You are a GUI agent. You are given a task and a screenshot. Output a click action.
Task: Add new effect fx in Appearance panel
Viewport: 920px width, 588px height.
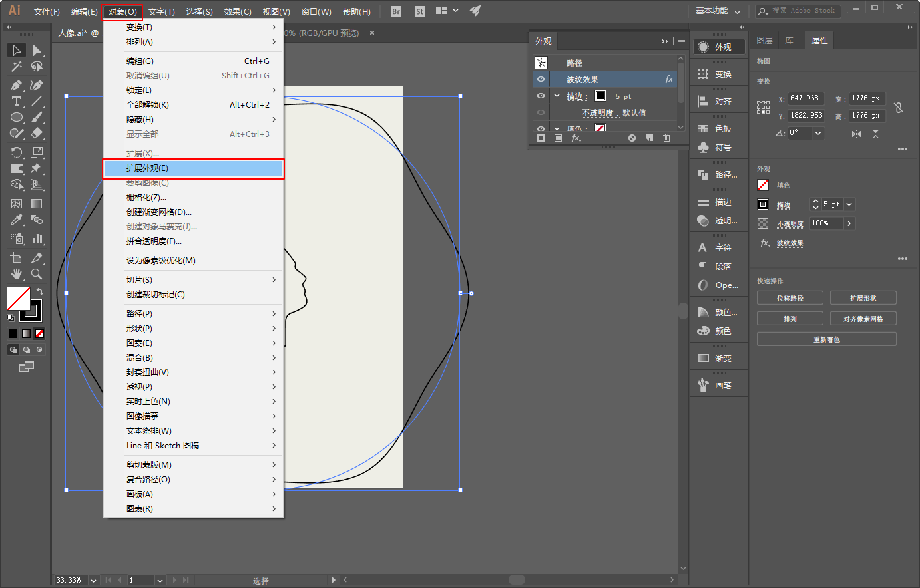click(x=576, y=138)
